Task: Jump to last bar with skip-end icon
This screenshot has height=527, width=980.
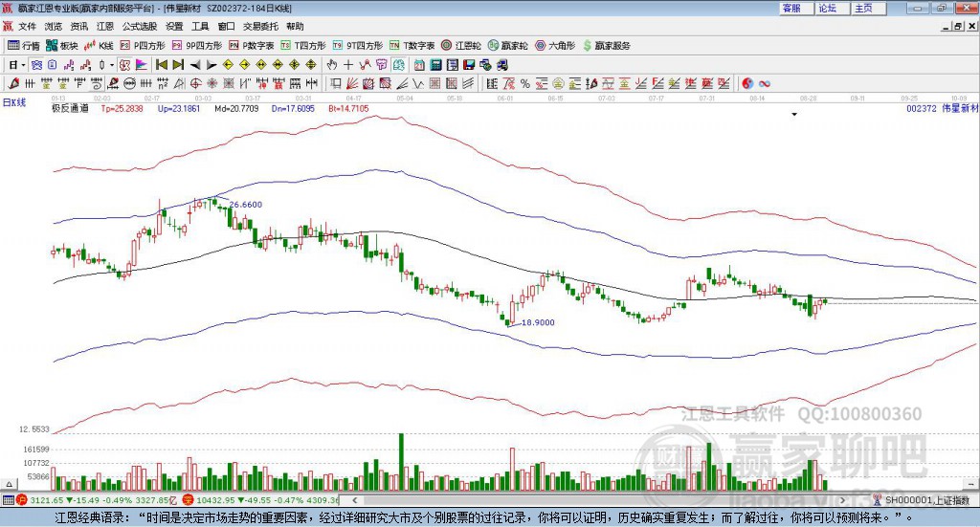Action: (178, 65)
